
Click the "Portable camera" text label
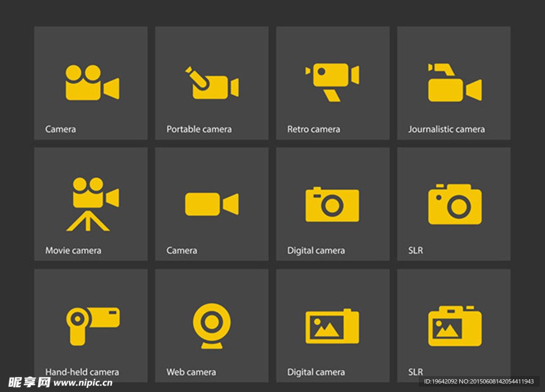(199, 129)
